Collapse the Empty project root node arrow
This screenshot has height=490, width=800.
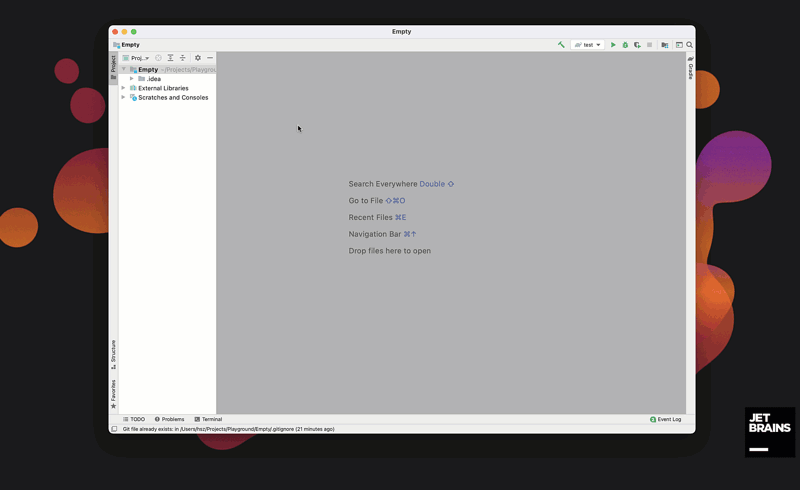(123, 69)
